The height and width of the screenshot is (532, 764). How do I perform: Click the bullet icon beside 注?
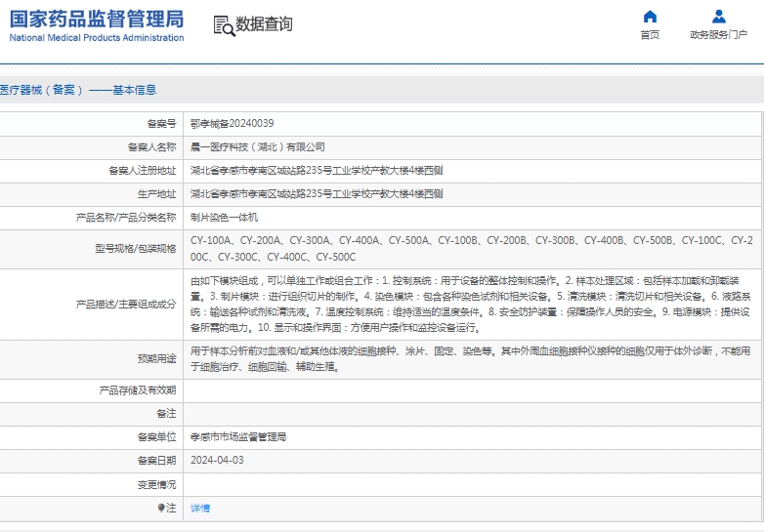pos(161,508)
